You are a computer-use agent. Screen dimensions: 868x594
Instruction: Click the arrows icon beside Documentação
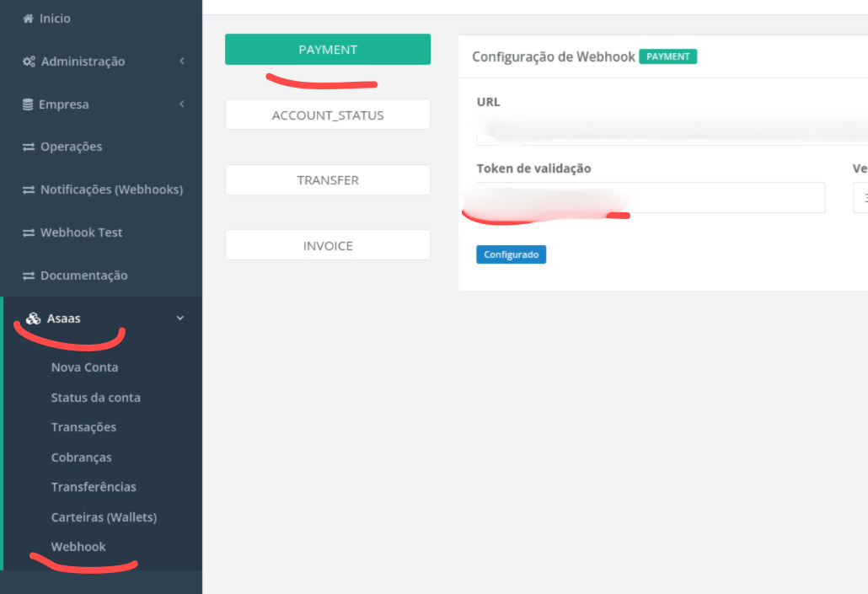[x=29, y=276]
